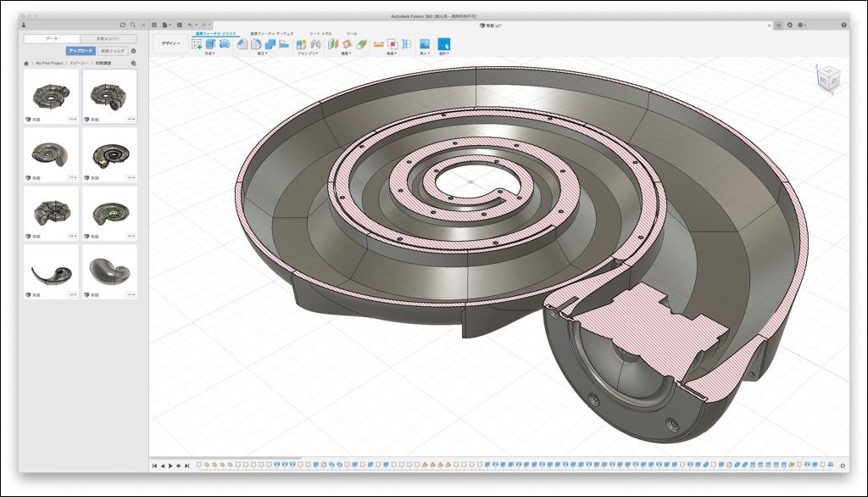The height and width of the screenshot is (497, 868).
Task: Open the horn-shaped model thumbnail
Action: pyautogui.click(x=52, y=272)
